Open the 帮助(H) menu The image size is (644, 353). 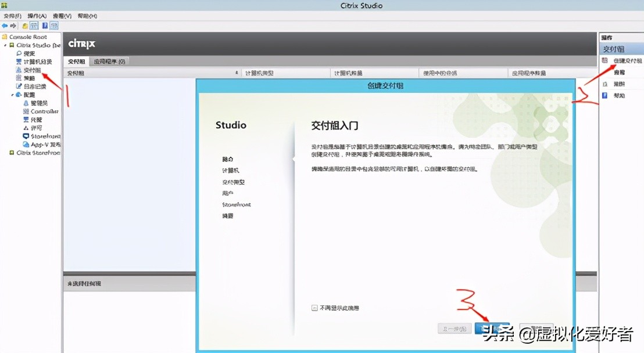tap(87, 16)
